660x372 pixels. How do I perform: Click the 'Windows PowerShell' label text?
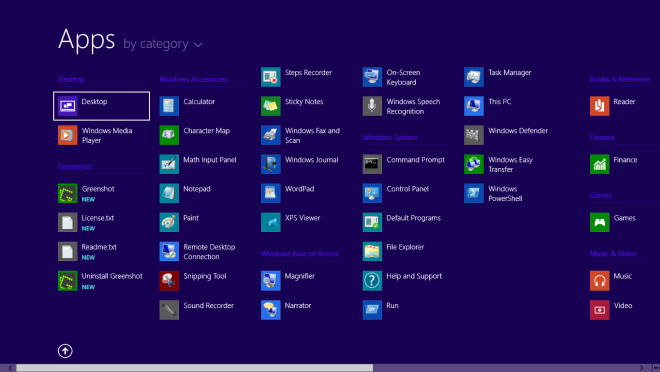[505, 194]
